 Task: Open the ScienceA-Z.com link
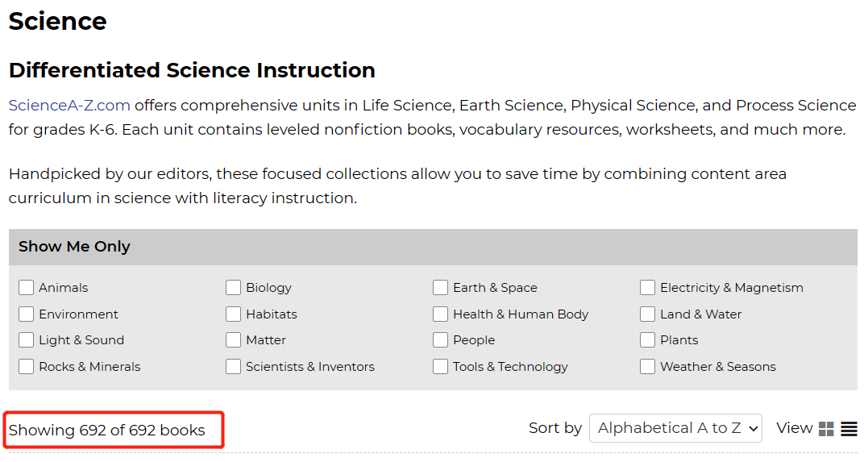pos(69,105)
